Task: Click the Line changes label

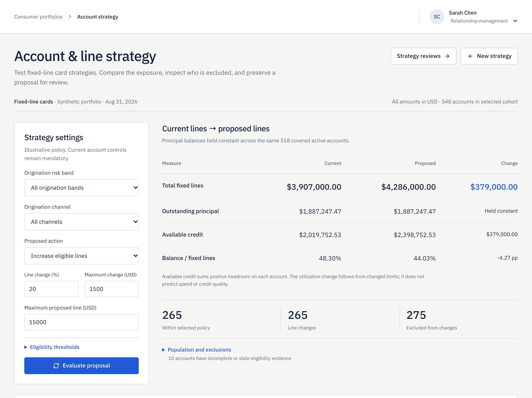Action: pos(302,328)
